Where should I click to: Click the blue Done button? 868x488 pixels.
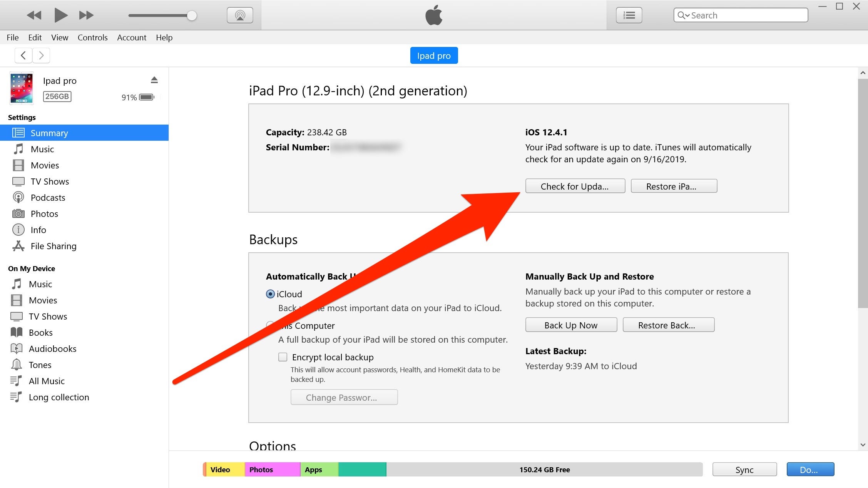pyautogui.click(x=811, y=470)
